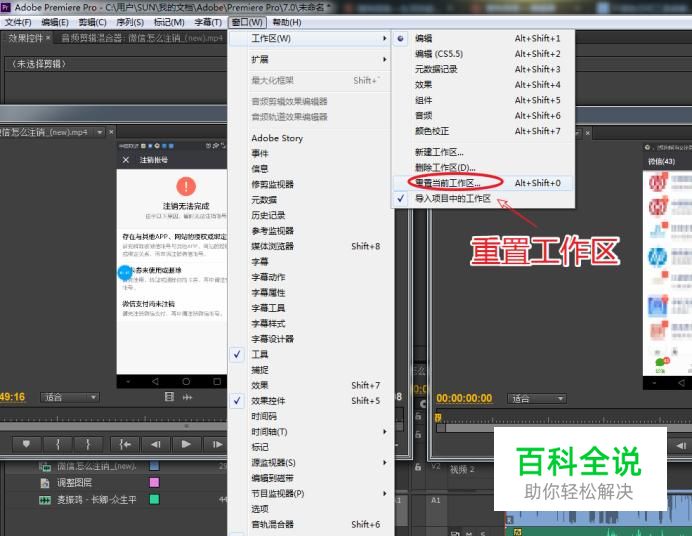Step back one frame in source monitor
The image size is (692, 536).
tap(155, 444)
